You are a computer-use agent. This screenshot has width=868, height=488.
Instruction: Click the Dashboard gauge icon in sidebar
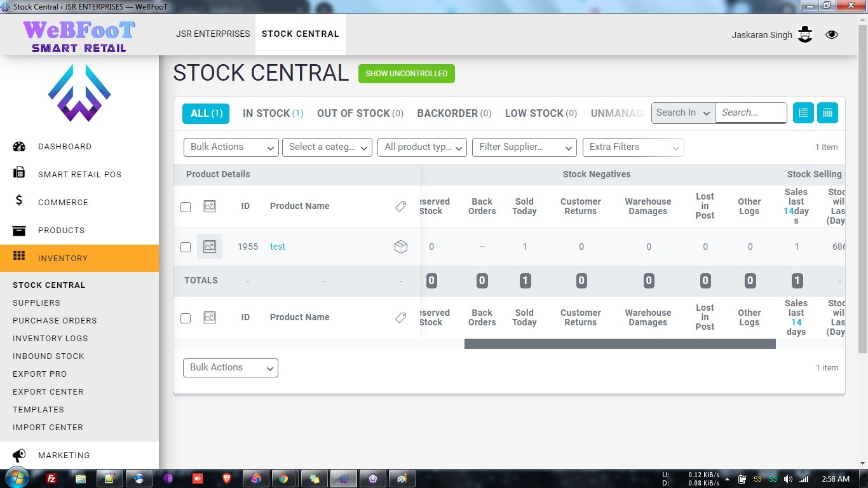pyautogui.click(x=19, y=147)
